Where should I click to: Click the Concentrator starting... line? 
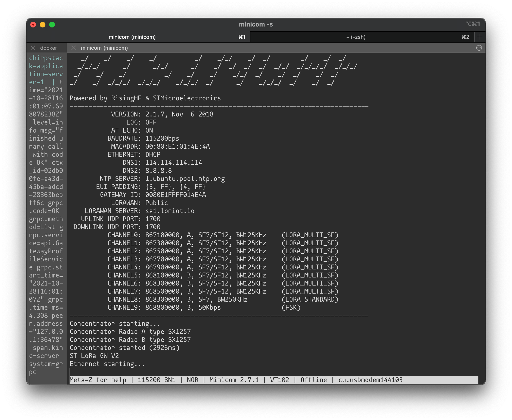115,324
